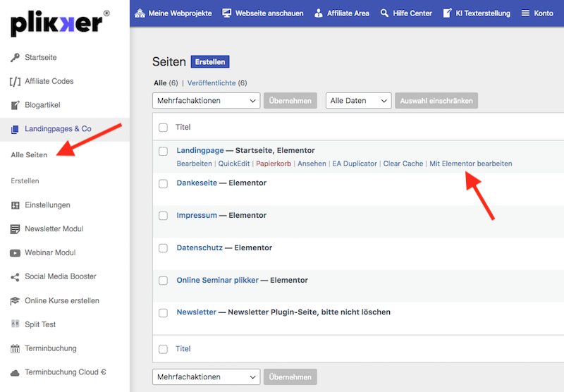Open Online Kurse erstellen menu item
The height and width of the screenshot is (392, 564).
(x=62, y=300)
